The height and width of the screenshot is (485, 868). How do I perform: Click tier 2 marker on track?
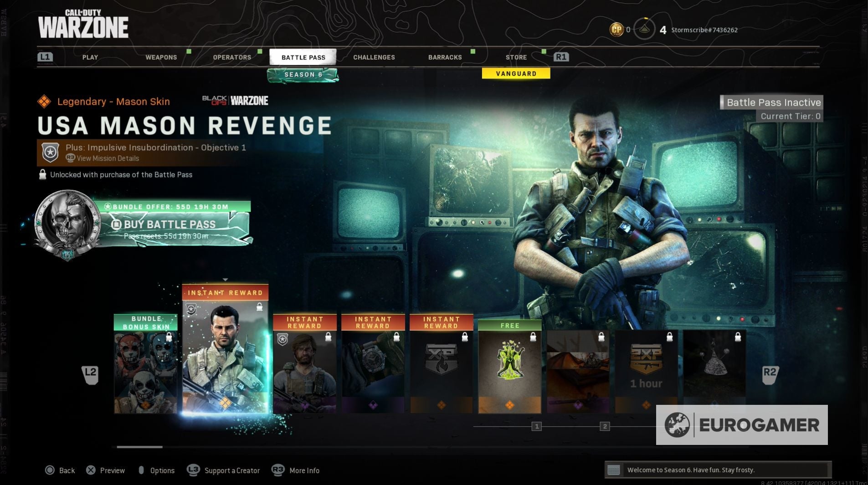coord(605,427)
